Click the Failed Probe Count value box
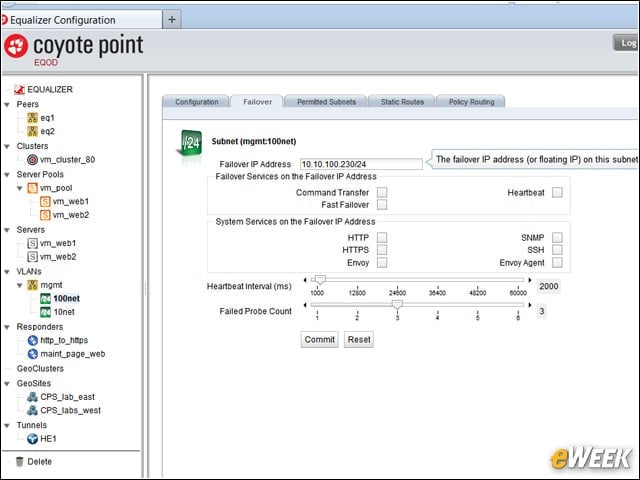Screen dimensions: 640x480 [x=542, y=311]
